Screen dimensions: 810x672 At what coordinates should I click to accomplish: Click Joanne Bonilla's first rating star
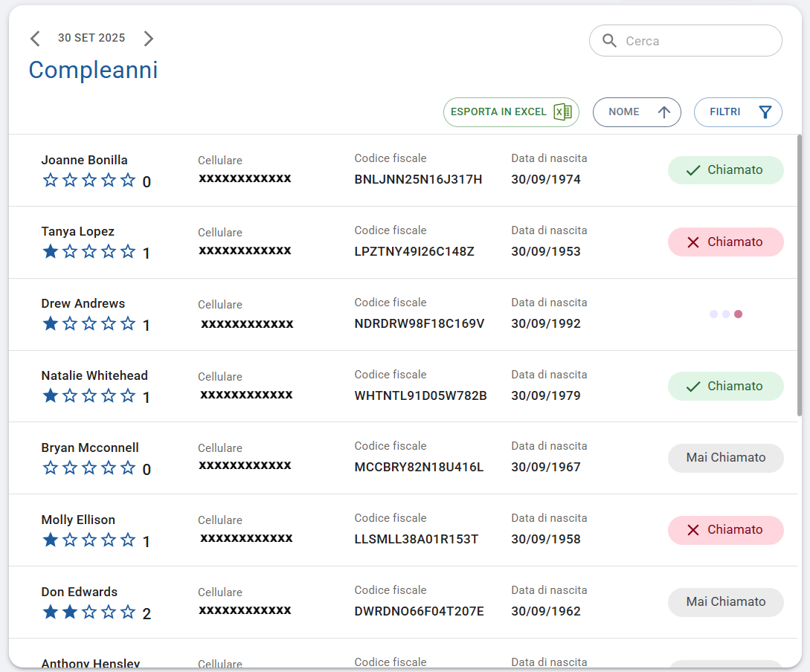click(51, 180)
